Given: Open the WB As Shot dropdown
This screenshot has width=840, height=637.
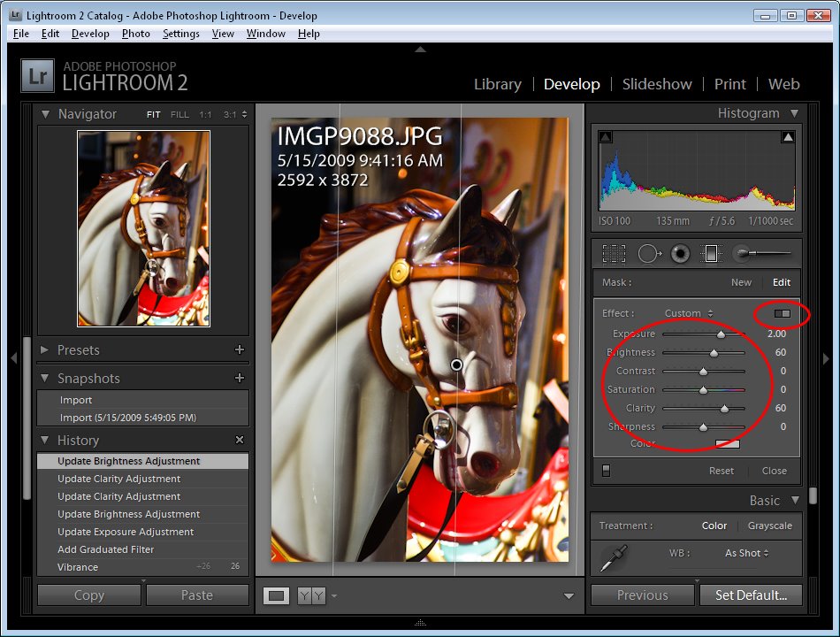Looking at the screenshot, I should coord(747,553).
